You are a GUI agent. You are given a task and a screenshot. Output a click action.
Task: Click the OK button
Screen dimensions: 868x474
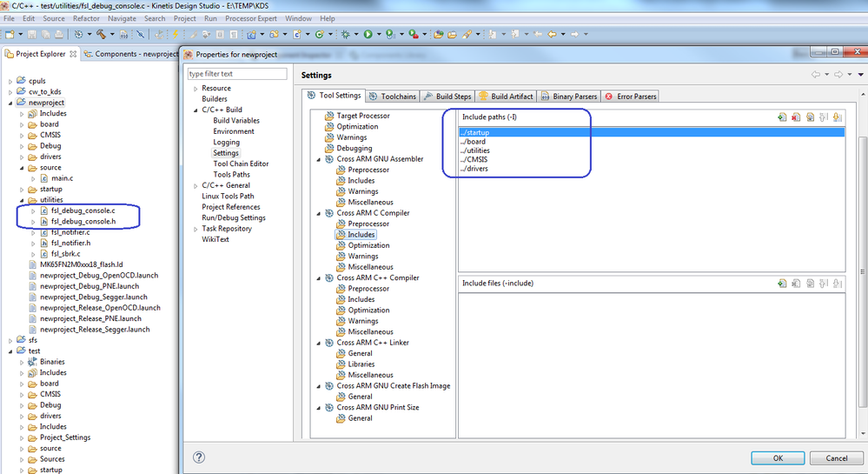[x=778, y=458]
